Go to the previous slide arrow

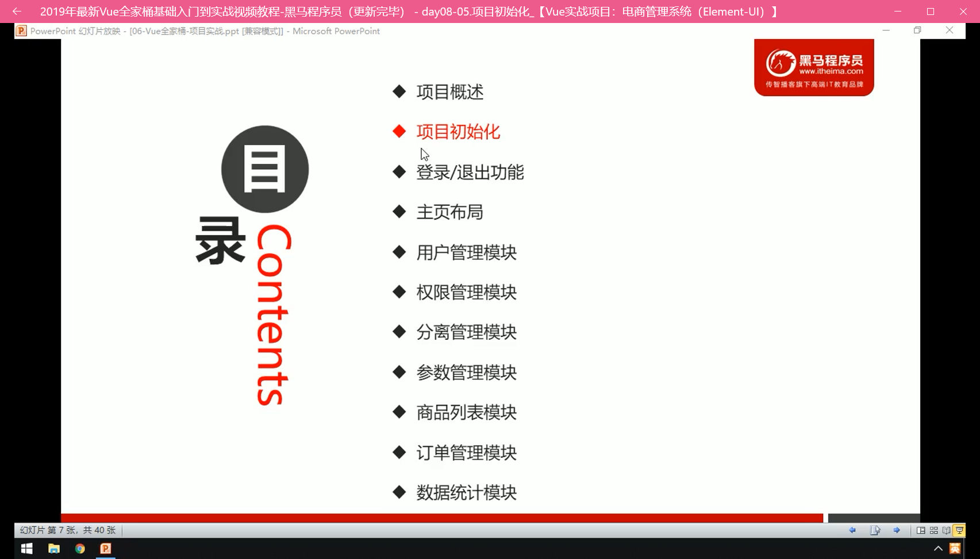pyautogui.click(x=852, y=530)
